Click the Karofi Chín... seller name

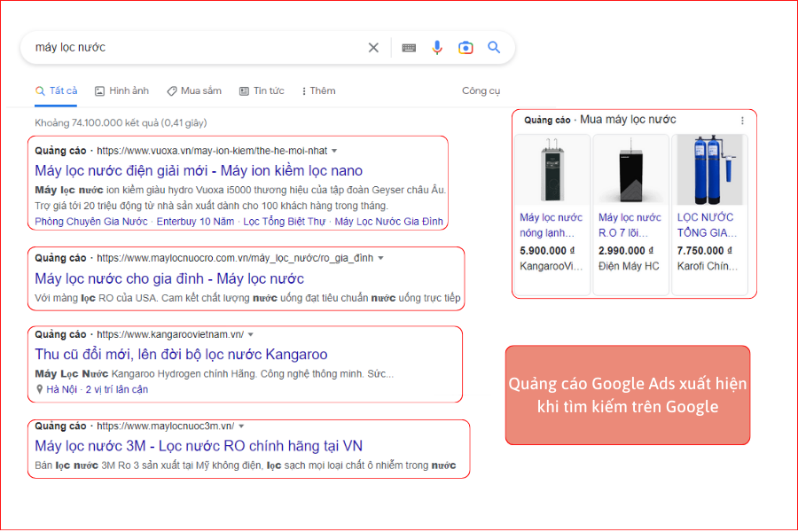pyautogui.click(x=707, y=266)
